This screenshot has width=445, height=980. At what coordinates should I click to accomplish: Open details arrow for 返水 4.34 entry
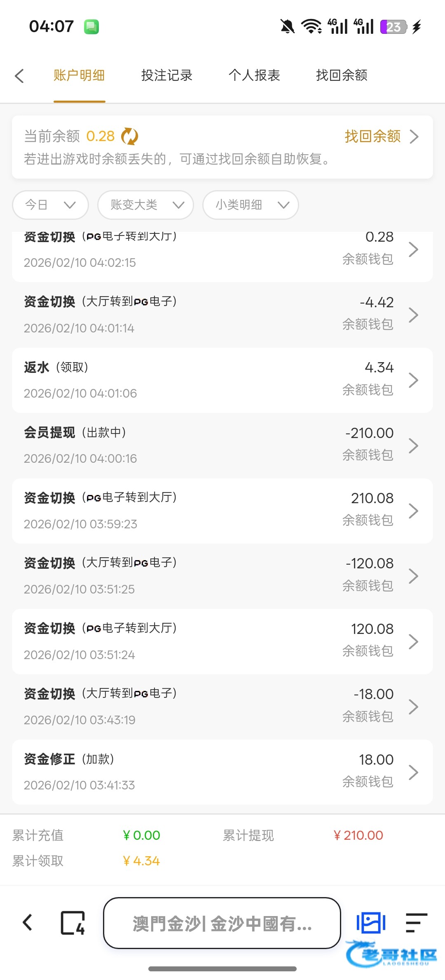(x=413, y=380)
